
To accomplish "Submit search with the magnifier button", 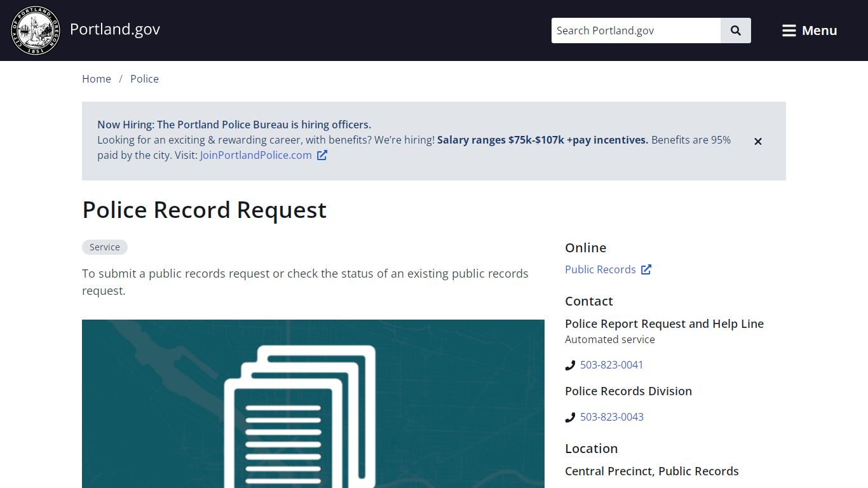I will coord(736,30).
